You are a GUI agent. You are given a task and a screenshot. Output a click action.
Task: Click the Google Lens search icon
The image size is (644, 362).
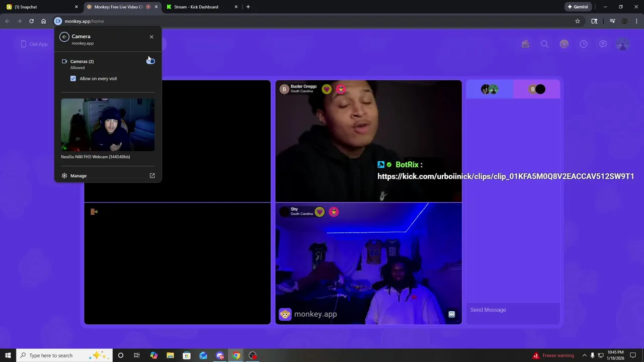coord(594,21)
